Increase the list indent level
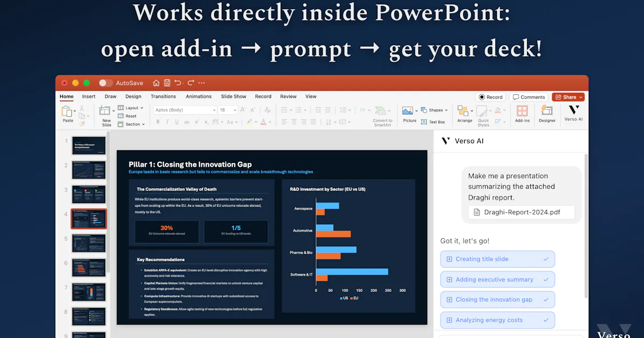The image size is (644, 338). point(327,110)
